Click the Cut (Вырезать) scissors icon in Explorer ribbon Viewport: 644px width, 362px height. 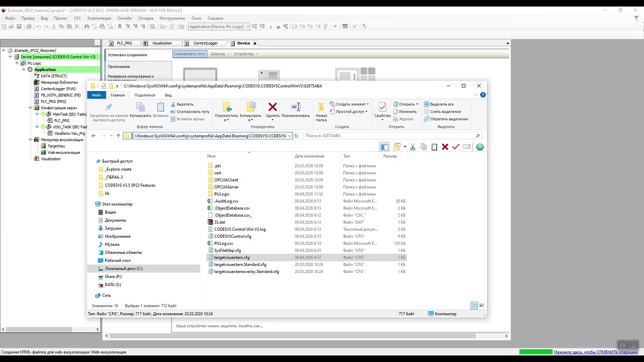point(173,104)
